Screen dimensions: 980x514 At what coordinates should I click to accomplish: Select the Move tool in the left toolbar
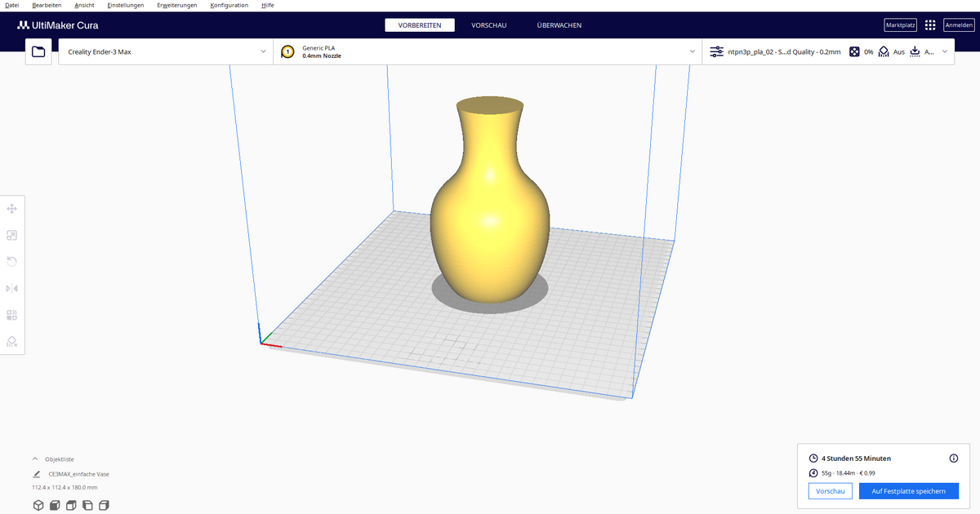11,209
